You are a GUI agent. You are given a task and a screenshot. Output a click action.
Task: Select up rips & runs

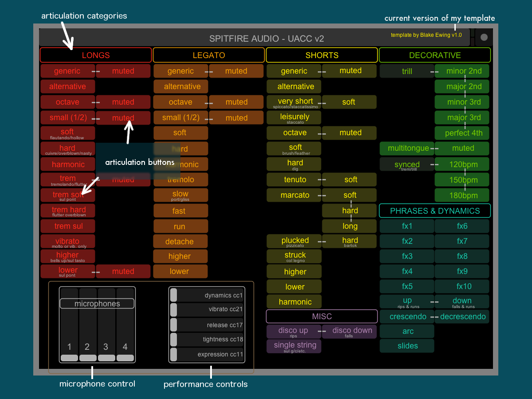pos(407,301)
